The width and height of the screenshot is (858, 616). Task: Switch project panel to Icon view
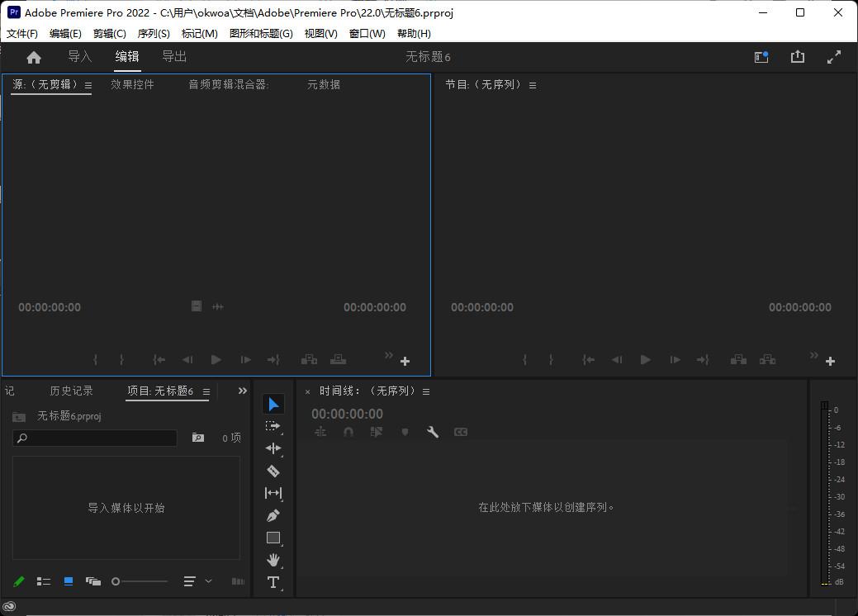[69, 581]
